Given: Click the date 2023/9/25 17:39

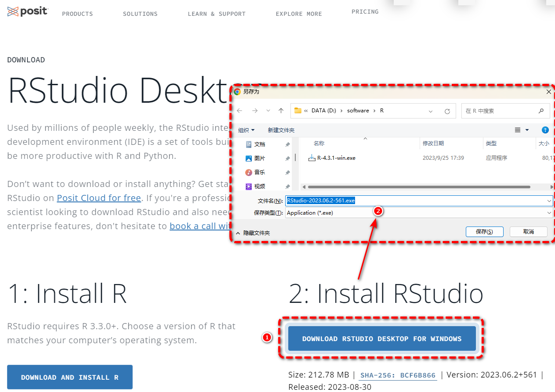Looking at the screenshot, I should point(443,158).
